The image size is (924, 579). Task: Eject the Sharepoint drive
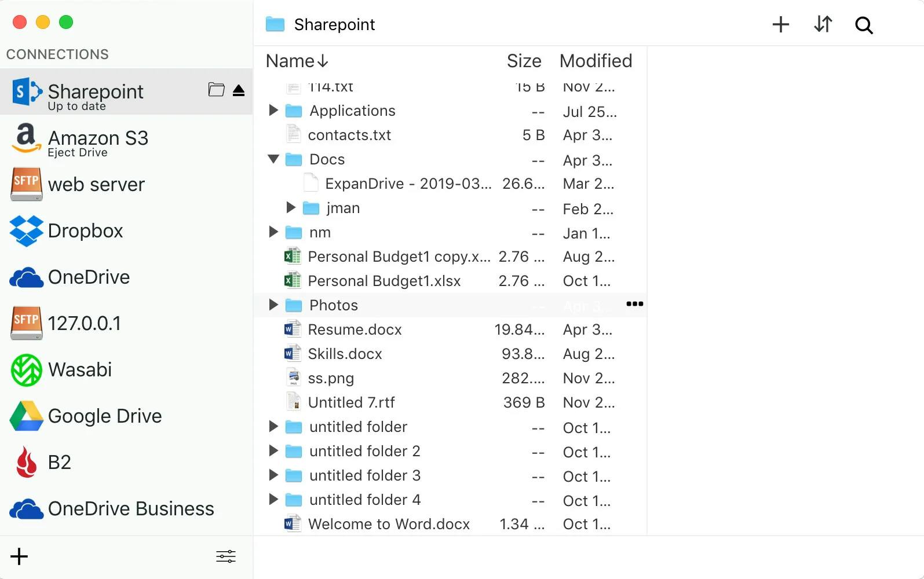point(239,90)
